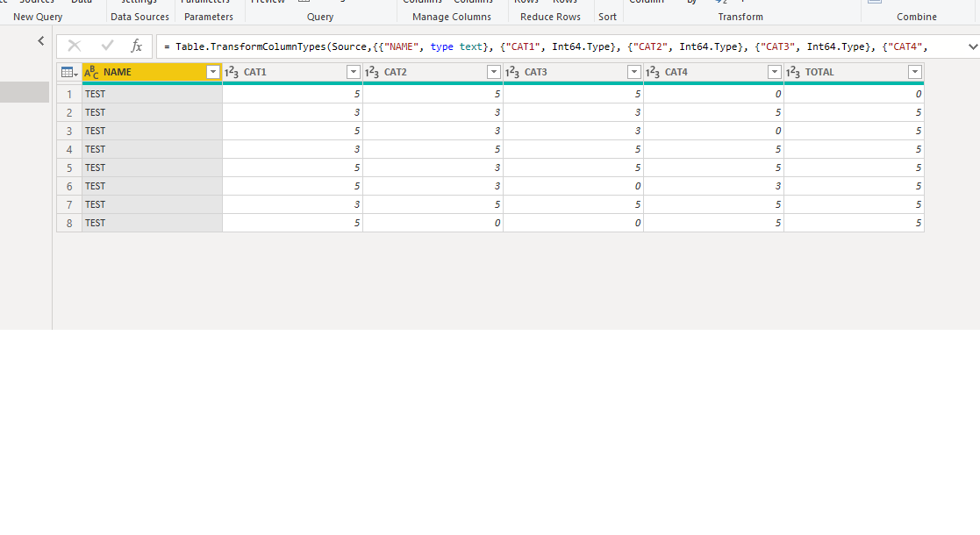980x535 pixels.
Task: Select the NAME column header
Action: coord(152,73)
